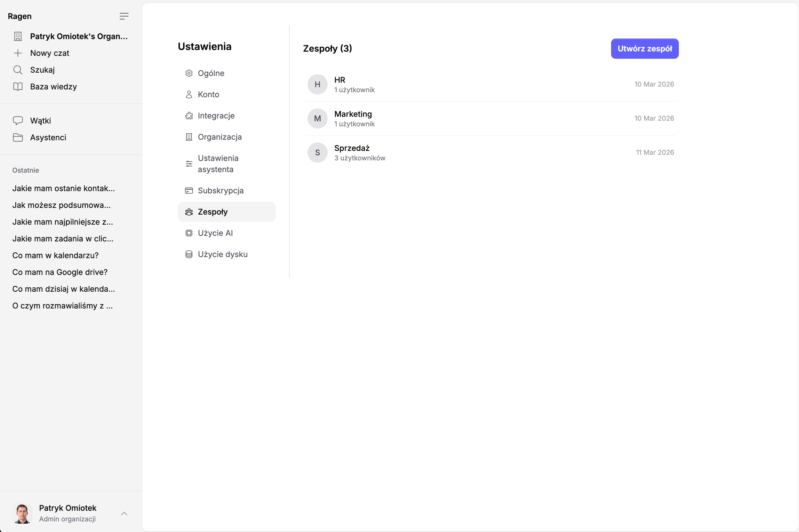Click the Szukaj magnifier icon
The width and height of the screenshot is (799, 532).
pos(18,70)
